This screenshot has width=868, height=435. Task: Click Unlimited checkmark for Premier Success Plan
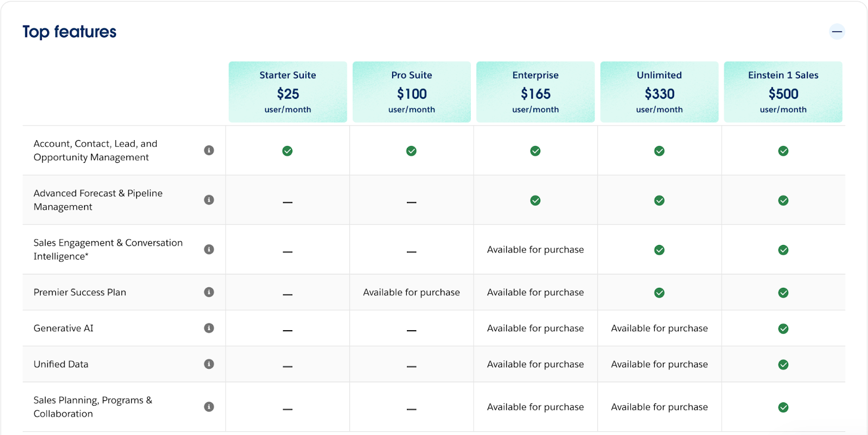click(659, 293)
